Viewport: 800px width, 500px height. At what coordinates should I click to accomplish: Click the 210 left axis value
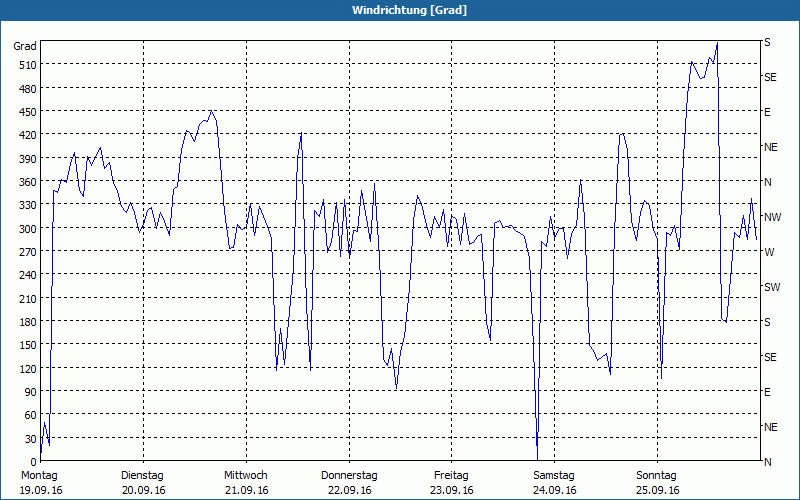point(28,298)
